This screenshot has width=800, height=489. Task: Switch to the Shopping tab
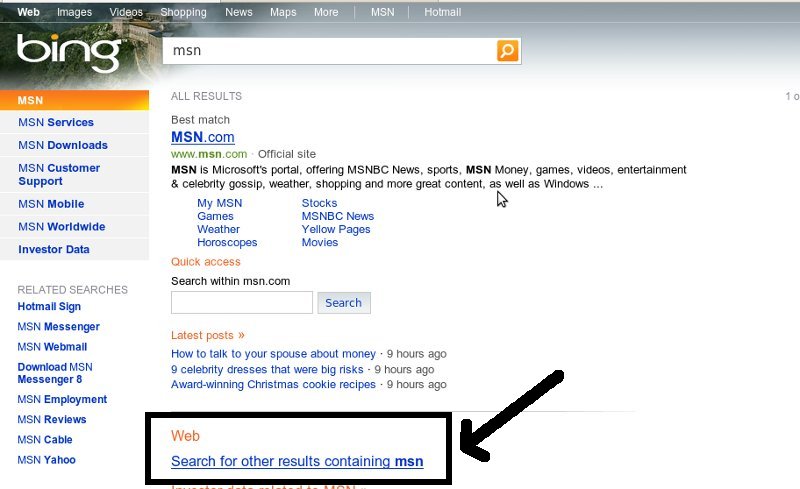point(183,12)
